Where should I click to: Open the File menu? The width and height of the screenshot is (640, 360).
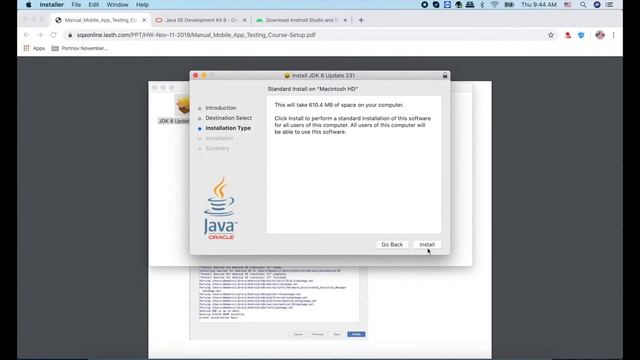tap(76, 4)
